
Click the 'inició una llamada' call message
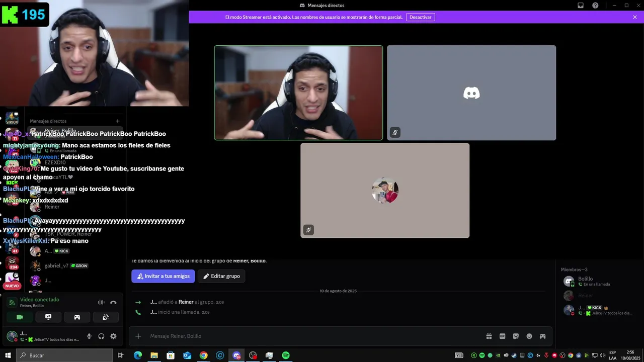tap(180, 312)
